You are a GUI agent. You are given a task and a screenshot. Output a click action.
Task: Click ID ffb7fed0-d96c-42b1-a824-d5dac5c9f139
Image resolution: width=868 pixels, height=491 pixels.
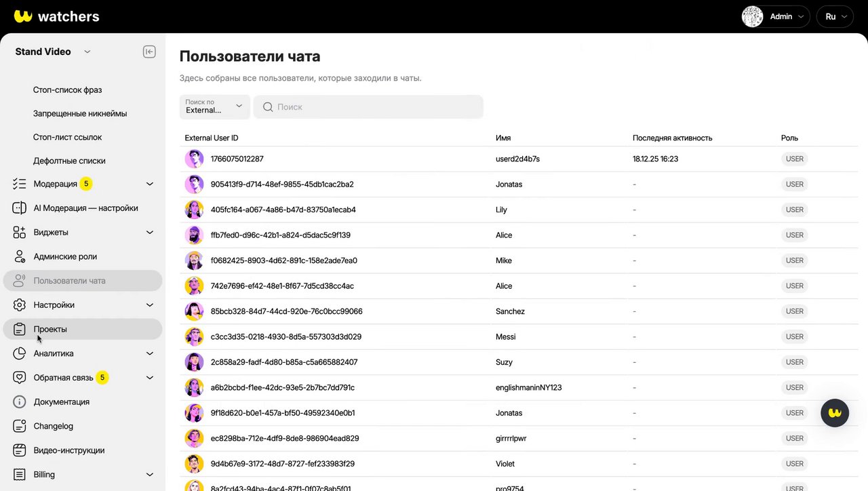pos(280,235)
